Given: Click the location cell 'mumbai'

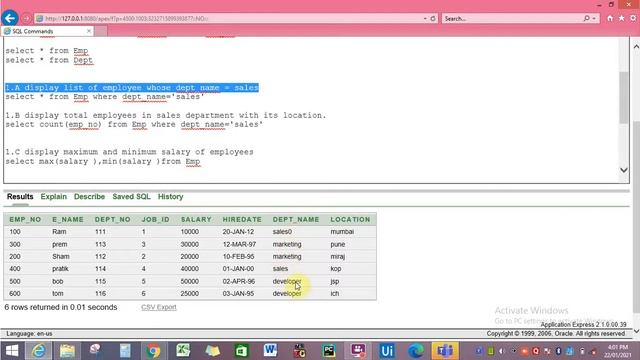Looking at the screenshot, I should 342,232.
